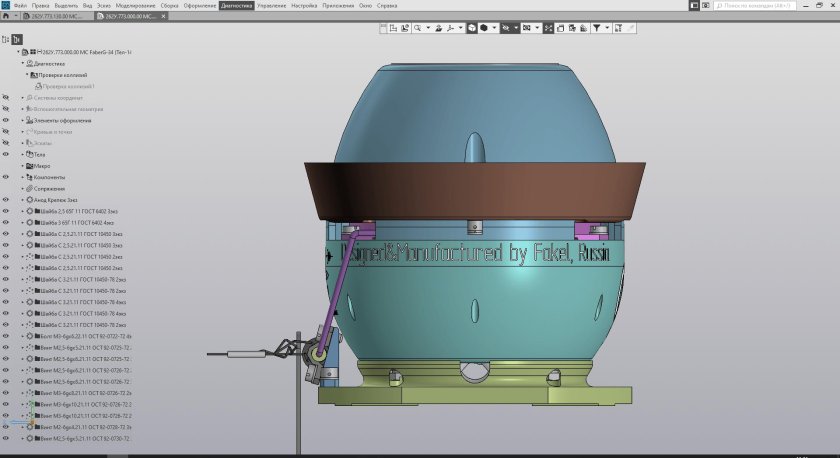Expand the Компоненты tree node

22,177
